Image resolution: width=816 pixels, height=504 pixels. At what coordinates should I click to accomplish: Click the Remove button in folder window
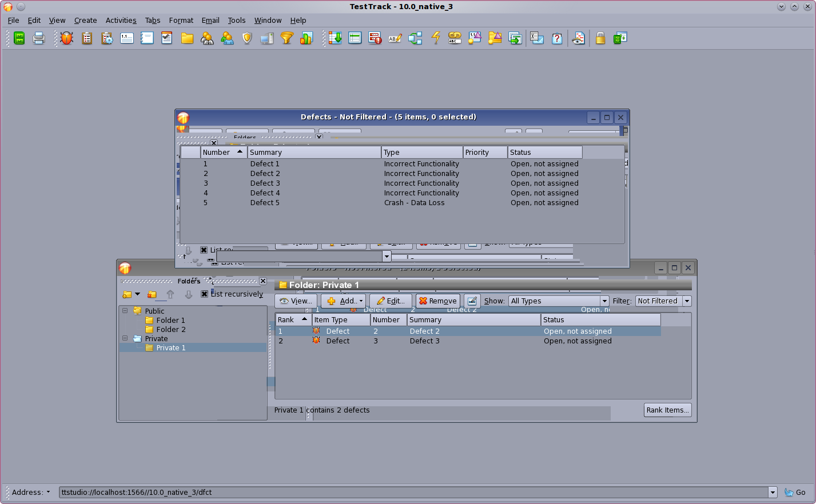(x=438, y=301)
